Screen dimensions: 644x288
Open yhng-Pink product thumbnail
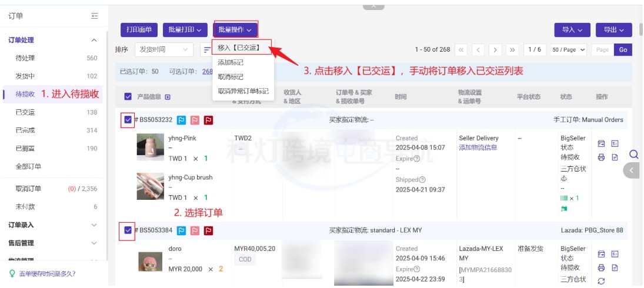tap(151, 147)
